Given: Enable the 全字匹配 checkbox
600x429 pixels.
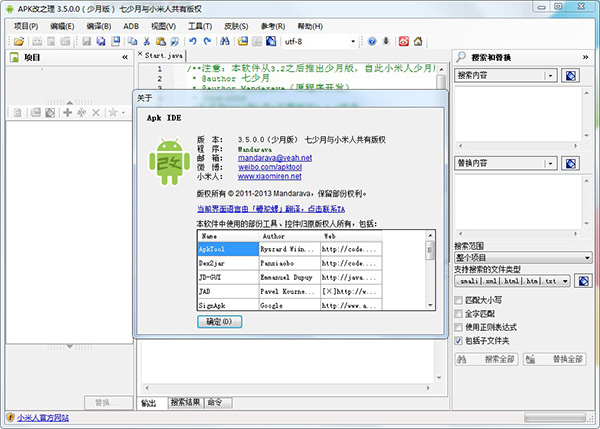Looking at the screenshot, I should pyautogui.click(x=458, y=314).
